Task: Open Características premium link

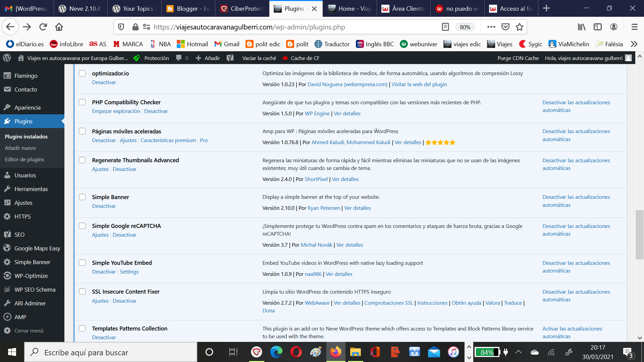Action: [x=168, y=140]
